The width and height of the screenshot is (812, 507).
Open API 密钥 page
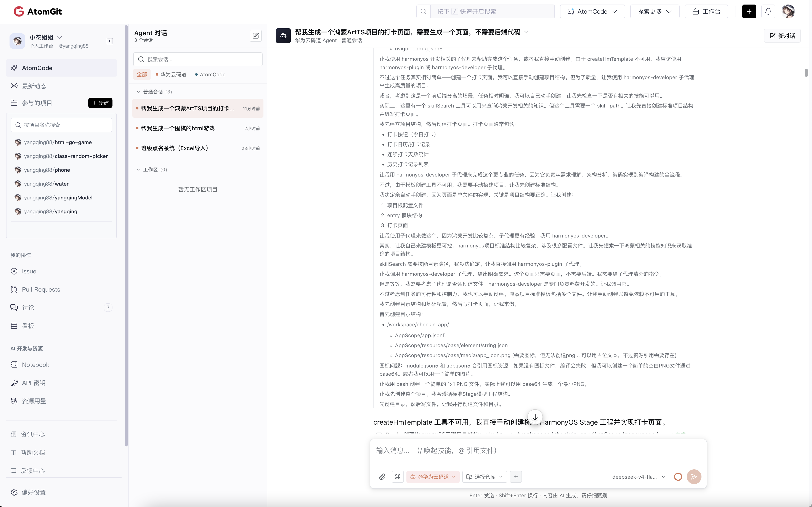(61, 383)
